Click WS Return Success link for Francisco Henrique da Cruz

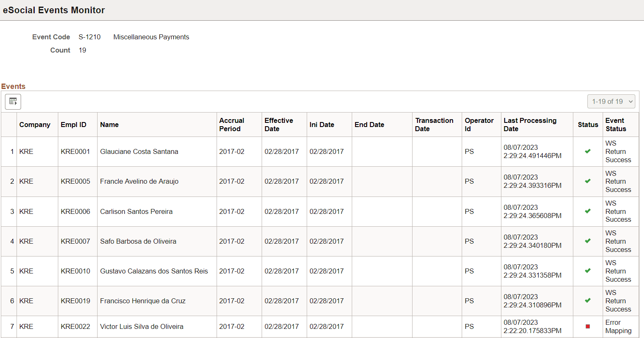pyautogui.click(x=618, y=301)
